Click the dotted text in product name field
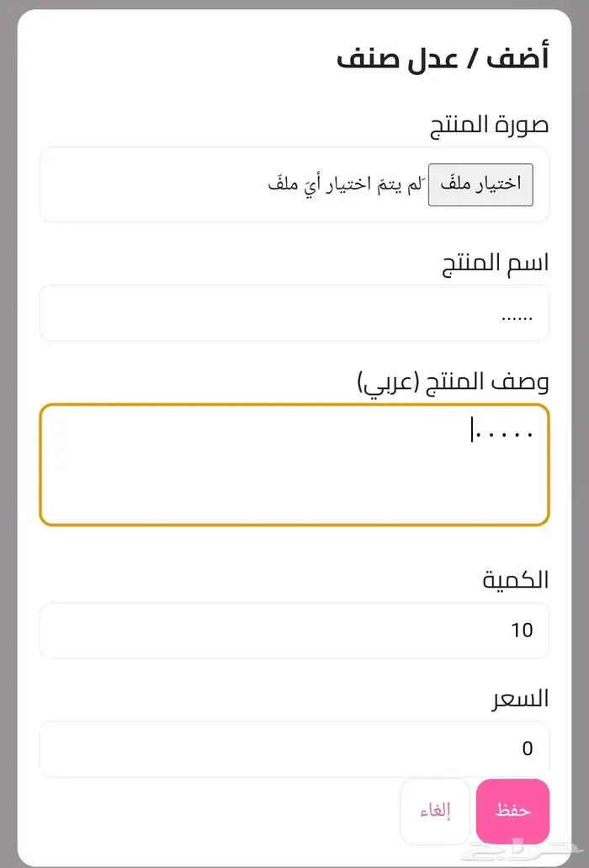This screenshot has height=868, width=589. click(x=516, y=318)
